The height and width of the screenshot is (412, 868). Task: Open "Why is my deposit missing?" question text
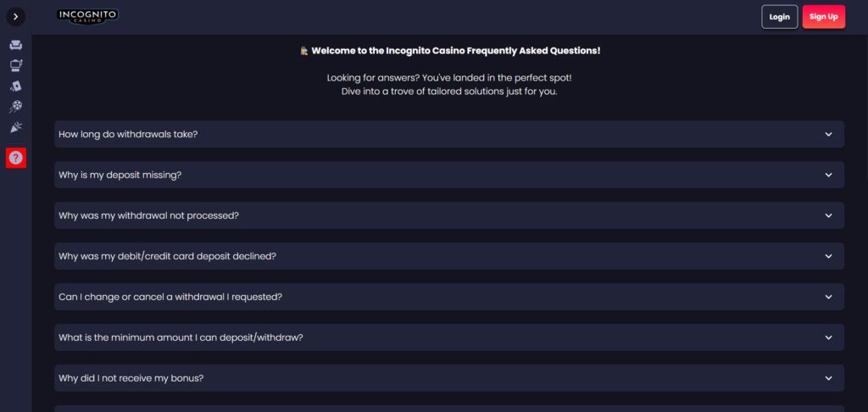[x=120, y=175]
